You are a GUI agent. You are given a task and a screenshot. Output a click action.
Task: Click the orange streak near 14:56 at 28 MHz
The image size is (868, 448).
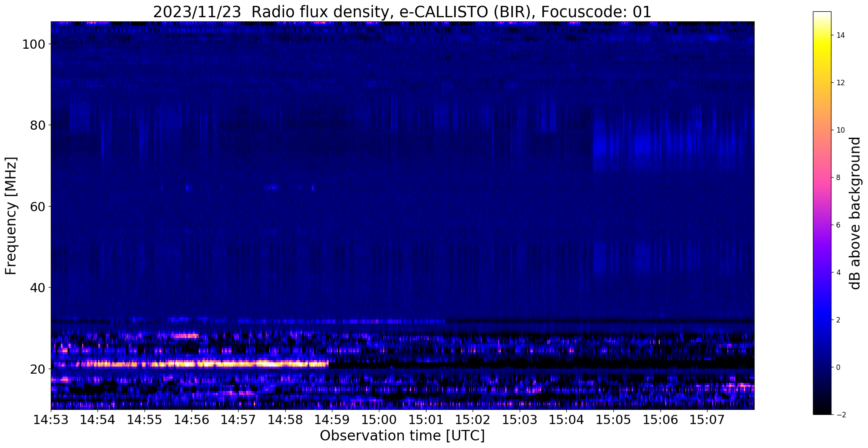point(185,335)
